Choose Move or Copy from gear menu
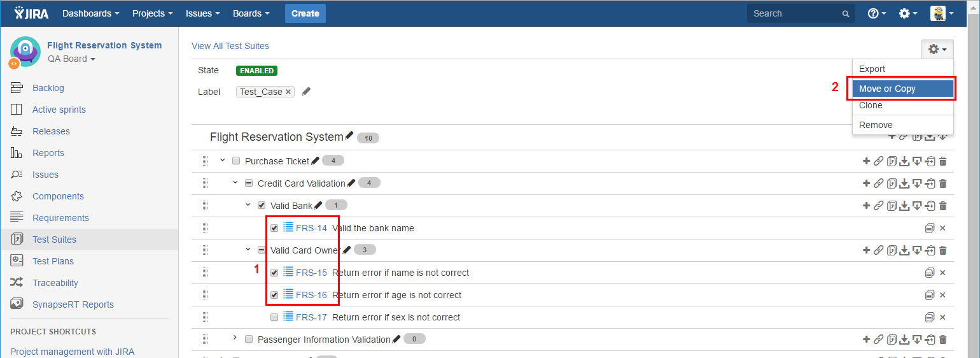The height and width of the screenshot is (358, 980). click(903, 89)
